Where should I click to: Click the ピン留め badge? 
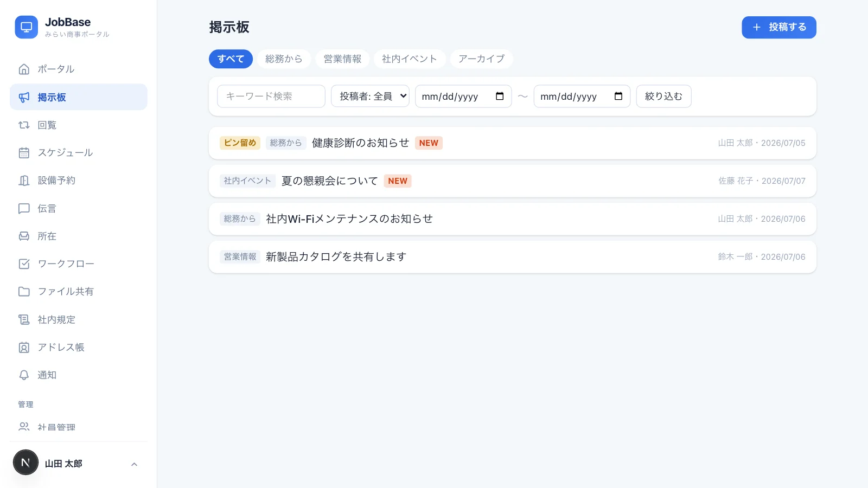(x=240, y=143)
